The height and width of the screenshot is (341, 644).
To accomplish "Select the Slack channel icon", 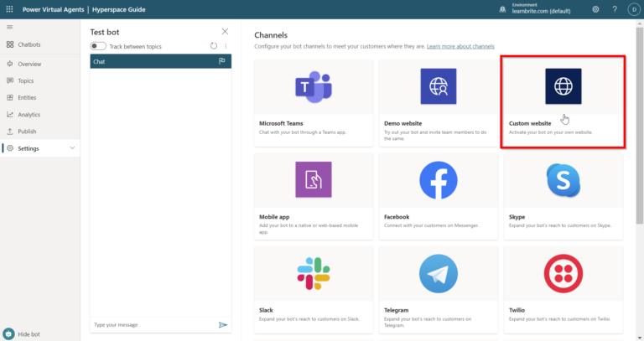I will click(314, 273).
